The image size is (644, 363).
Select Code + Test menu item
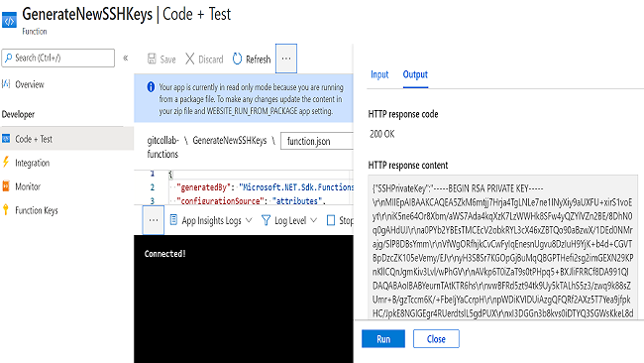click(66, 139)
